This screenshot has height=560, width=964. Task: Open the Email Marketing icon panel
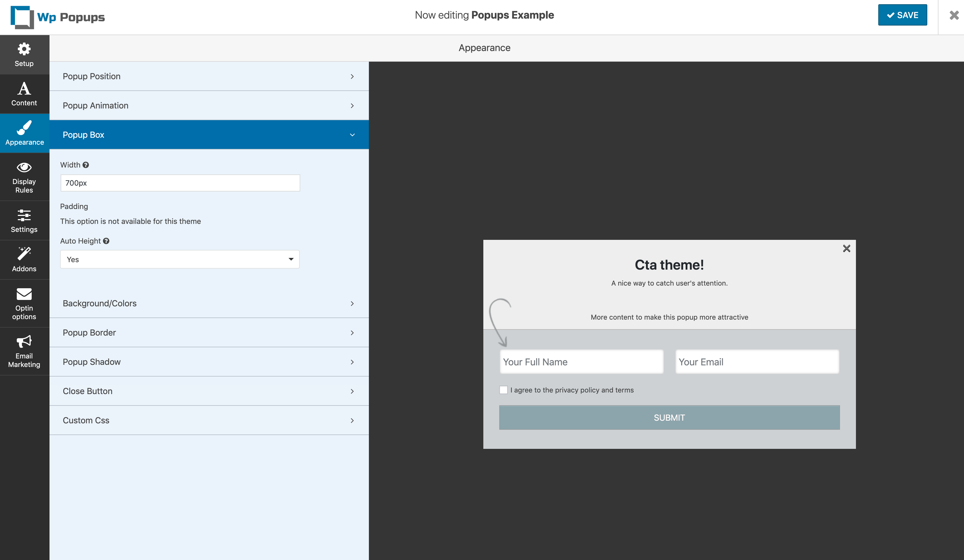24,350
